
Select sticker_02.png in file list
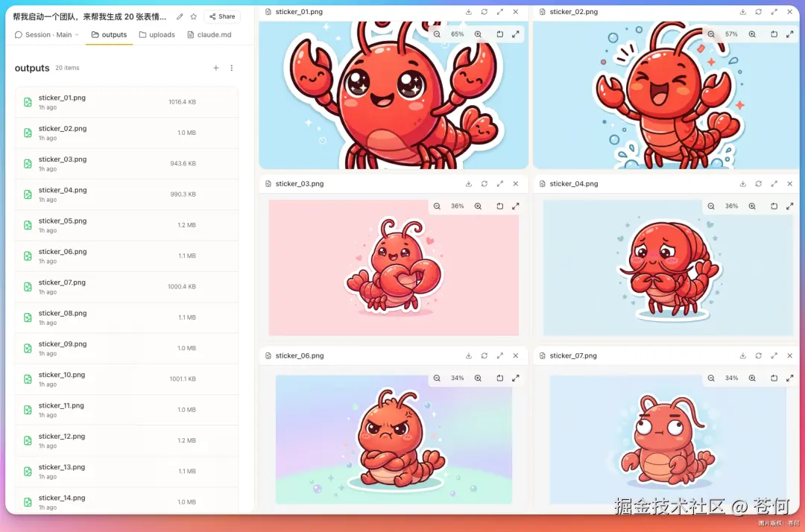pos(126,133)
